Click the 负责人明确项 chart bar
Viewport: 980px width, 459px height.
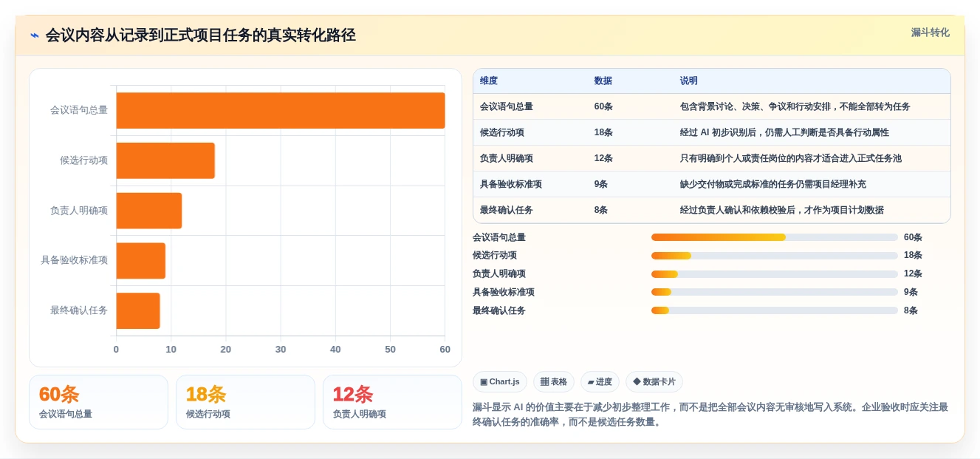[149, 211]
